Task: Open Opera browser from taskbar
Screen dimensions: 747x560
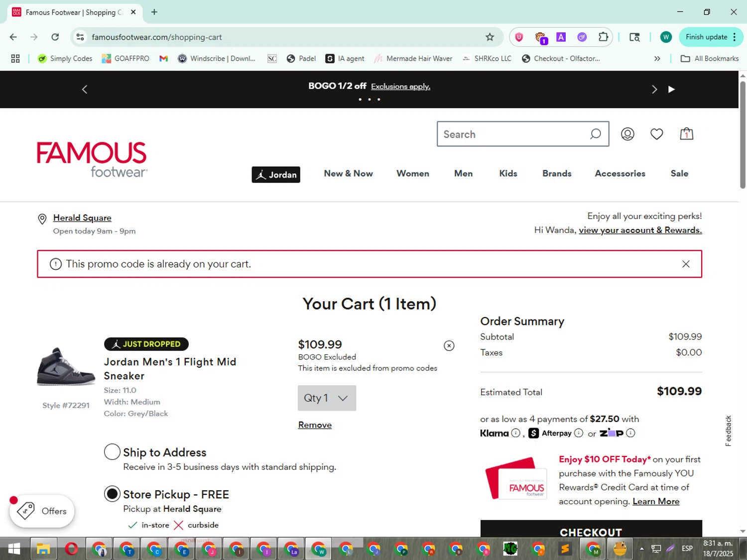Action: [71, 549]
